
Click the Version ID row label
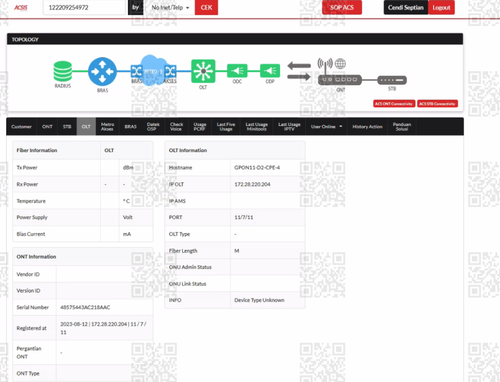point(28,291)
